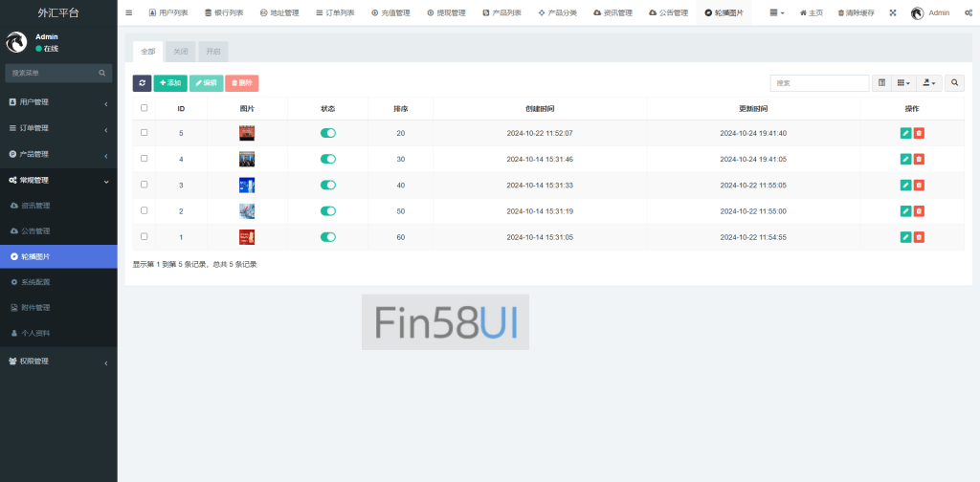
Task: Click the green 添加 button
Action: tap(170, 83)
